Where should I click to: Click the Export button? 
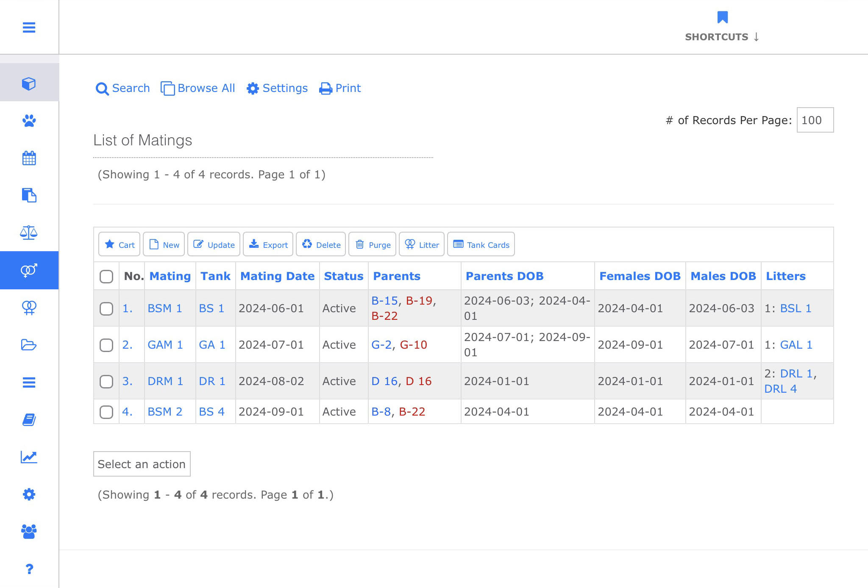[x=268, y=244]
